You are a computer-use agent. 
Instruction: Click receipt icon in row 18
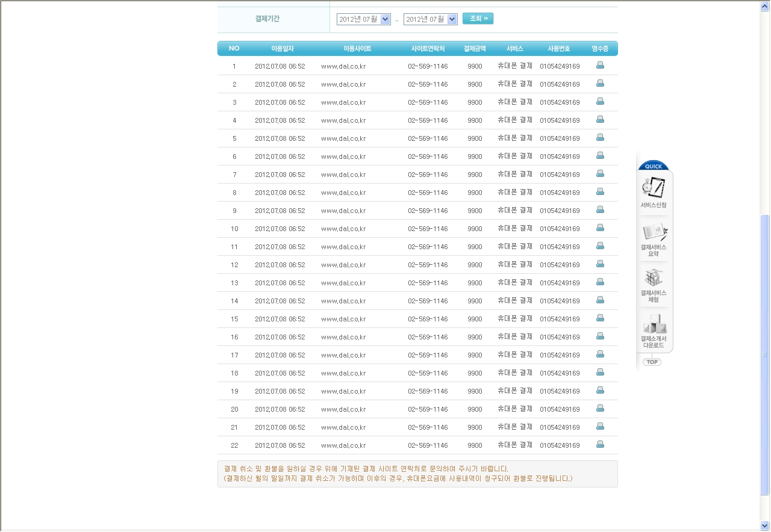click(x=600, y=373)
